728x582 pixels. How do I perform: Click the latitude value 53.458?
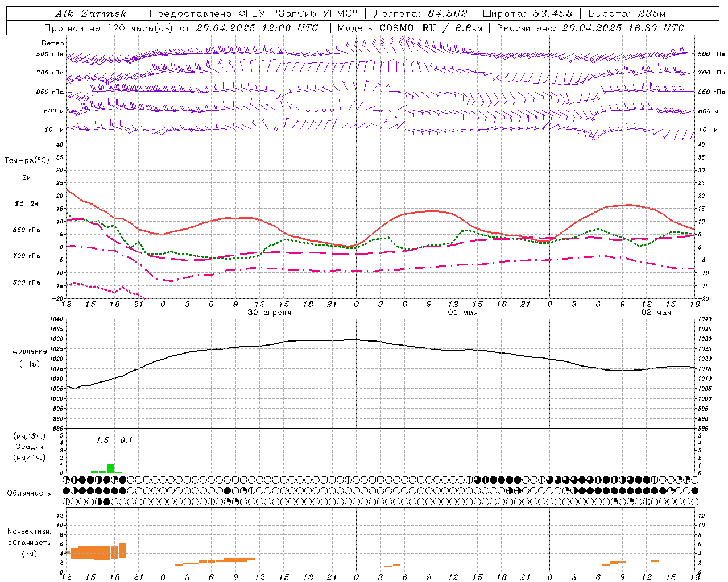(553, 14)
